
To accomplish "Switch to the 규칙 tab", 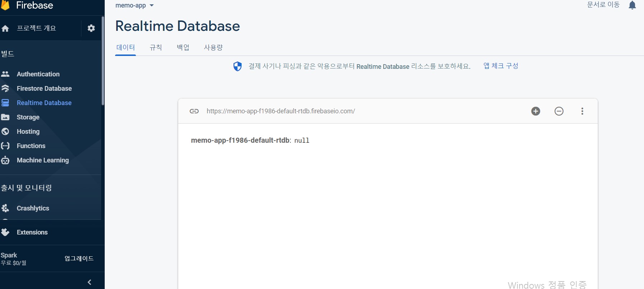I will tap(156, 47).
